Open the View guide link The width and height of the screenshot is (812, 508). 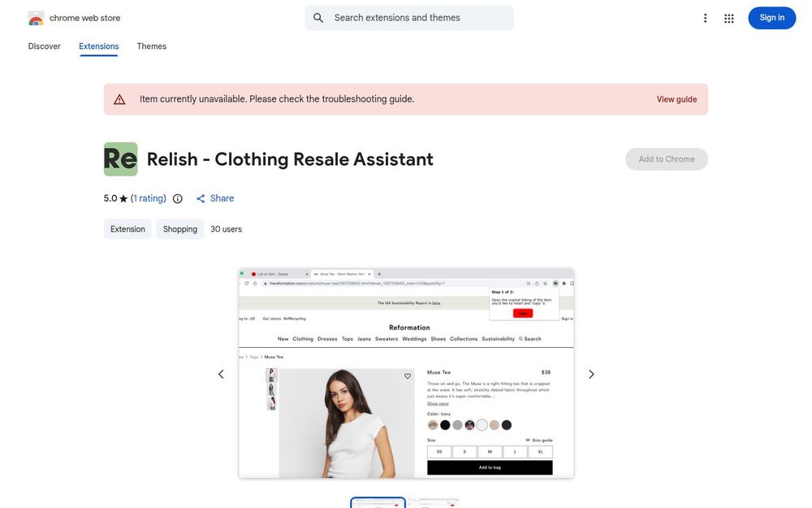[x=676, y=99]
